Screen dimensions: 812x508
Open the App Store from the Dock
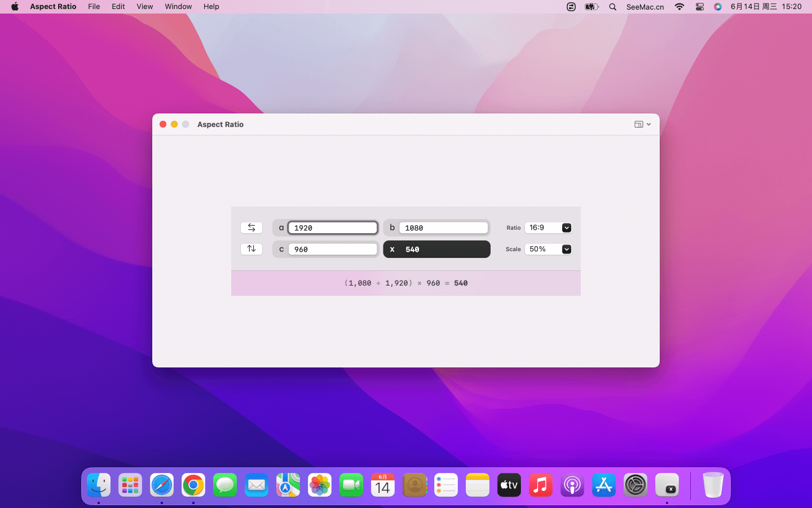(x=604, y=485)
